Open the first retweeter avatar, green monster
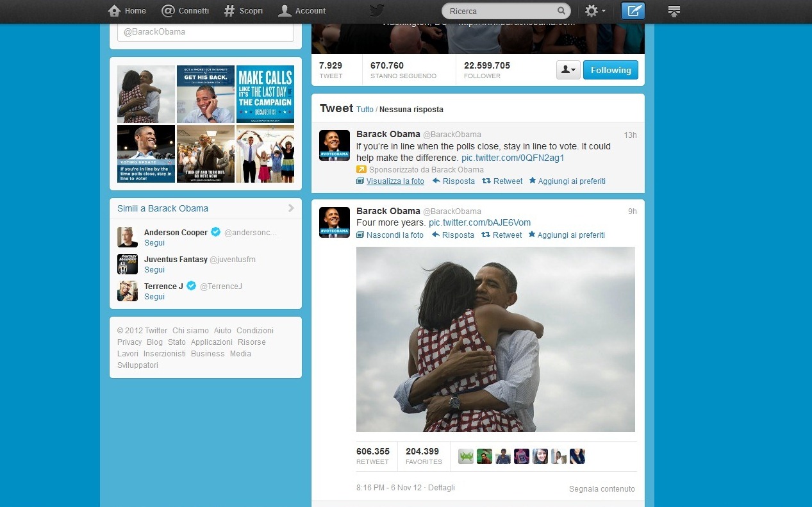The image size is (812, 507). pyautogui.click(x=466, y=456)
